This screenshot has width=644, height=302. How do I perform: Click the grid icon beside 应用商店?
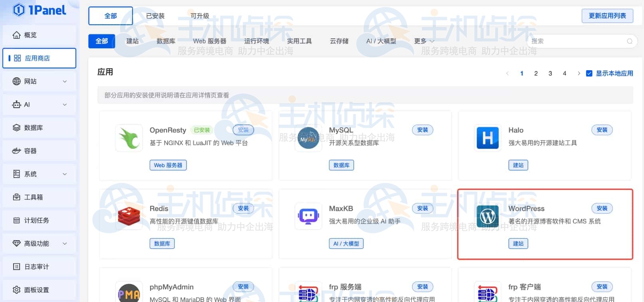tap(17, 58)
